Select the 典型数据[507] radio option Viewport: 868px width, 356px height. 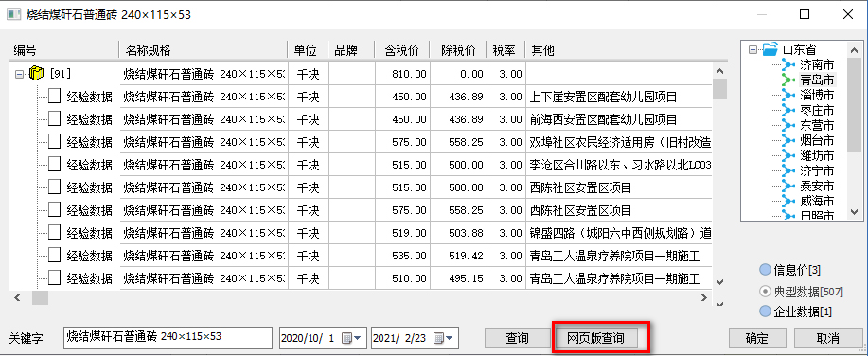[x=765, y=291]
